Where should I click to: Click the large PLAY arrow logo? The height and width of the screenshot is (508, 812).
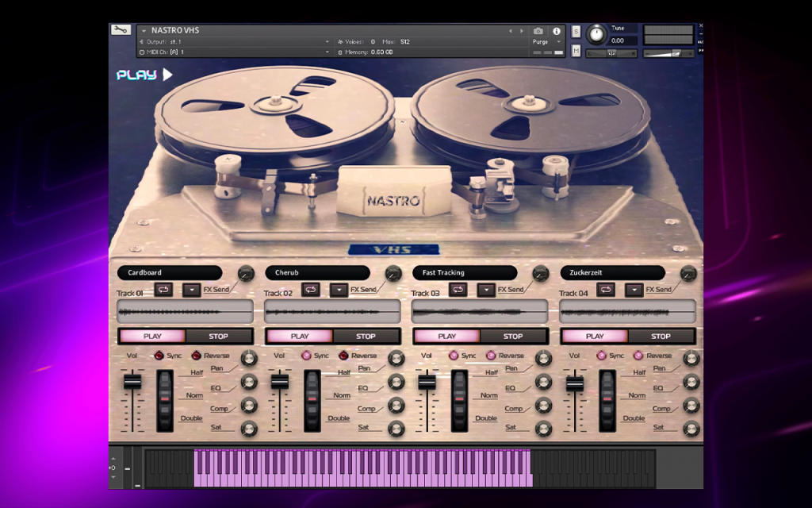(144, 75)
